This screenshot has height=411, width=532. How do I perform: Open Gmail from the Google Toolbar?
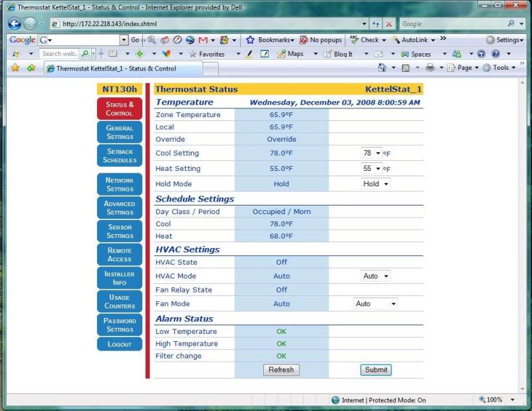pos(203,41)
